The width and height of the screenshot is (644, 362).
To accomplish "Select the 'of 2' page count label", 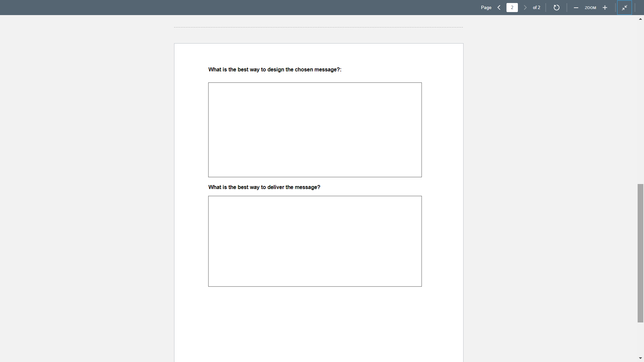I will click(x=536, y=7).
